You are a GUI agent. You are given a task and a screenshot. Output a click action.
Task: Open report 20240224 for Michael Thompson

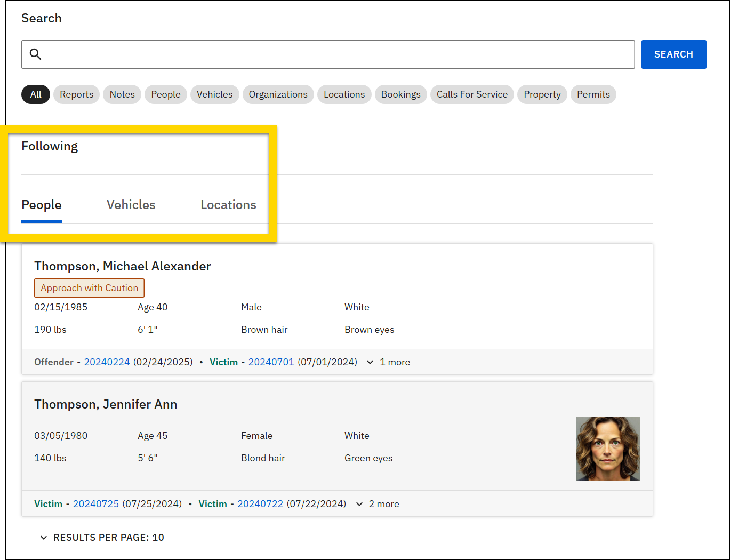click(x=107, y=362)
